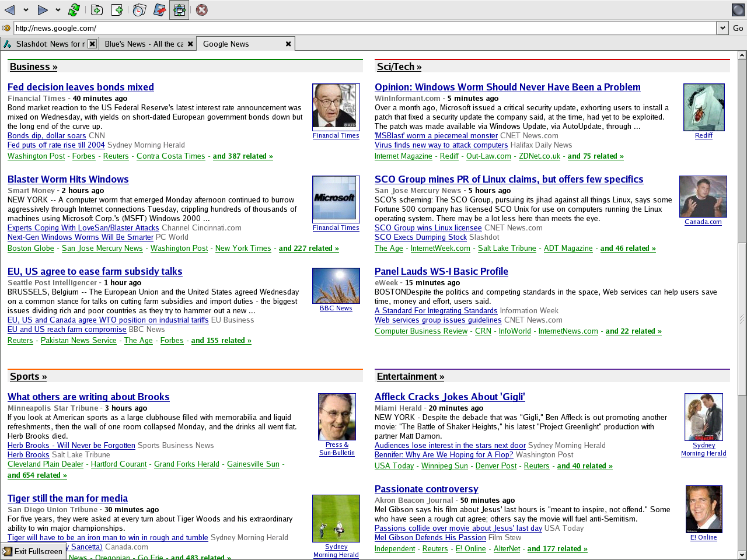This screenshot has height=560, width=747.
Task: Open the Pakistan News Service source link
Action: [79, 340]
